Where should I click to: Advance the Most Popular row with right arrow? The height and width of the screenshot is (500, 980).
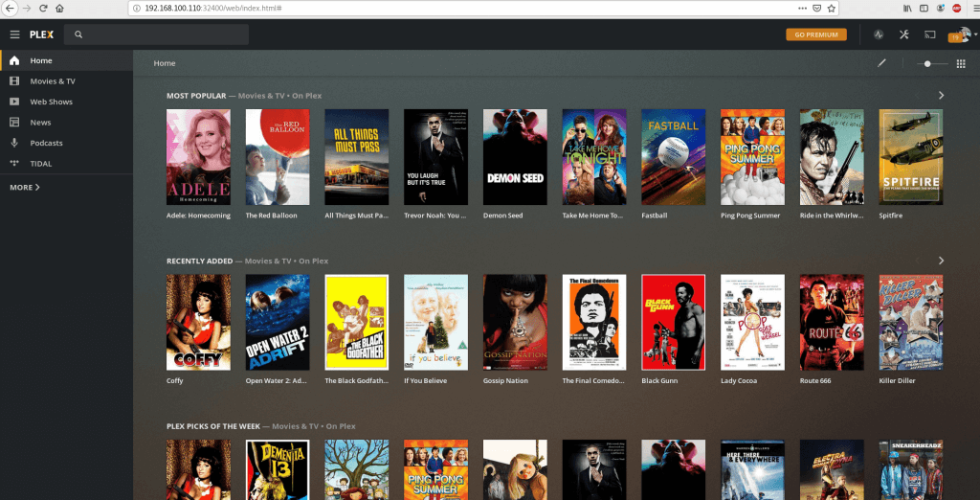tap(942, 95)
